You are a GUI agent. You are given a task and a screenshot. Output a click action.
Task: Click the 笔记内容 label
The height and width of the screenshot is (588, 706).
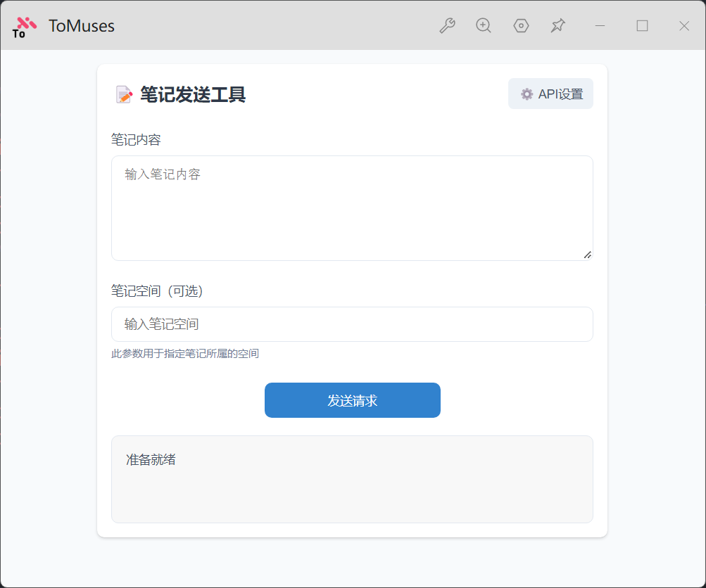(x=136, y=139)
